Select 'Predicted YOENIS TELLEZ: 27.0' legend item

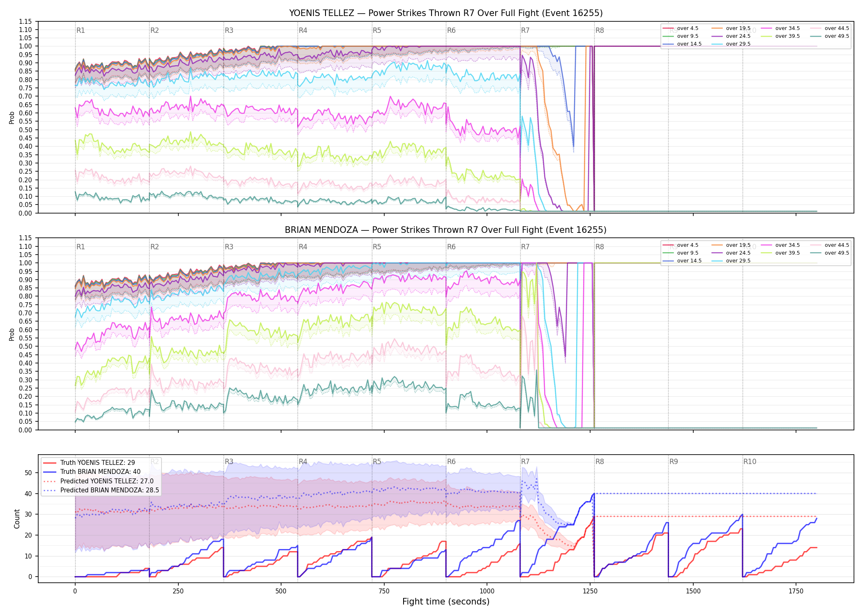(98, 481)
